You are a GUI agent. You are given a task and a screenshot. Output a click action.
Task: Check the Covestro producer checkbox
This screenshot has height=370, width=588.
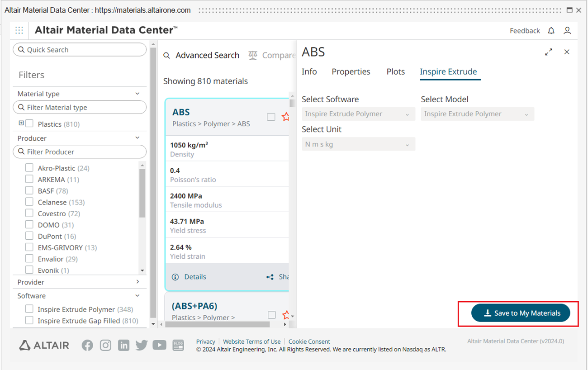[29, 213]
